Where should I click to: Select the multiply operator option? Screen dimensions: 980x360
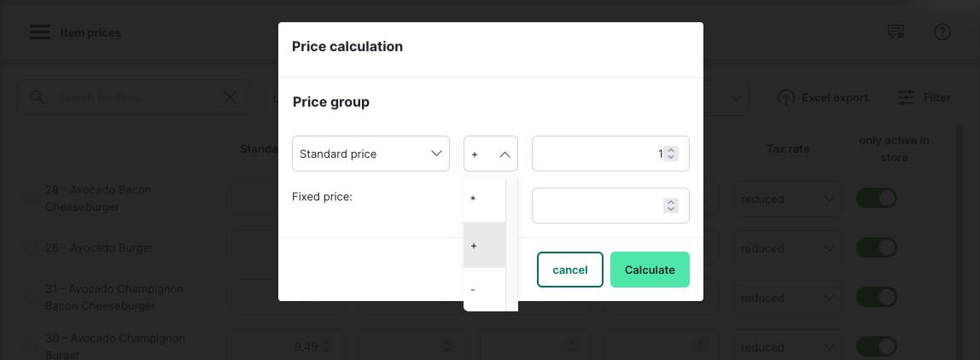click(x=484, y=199)
